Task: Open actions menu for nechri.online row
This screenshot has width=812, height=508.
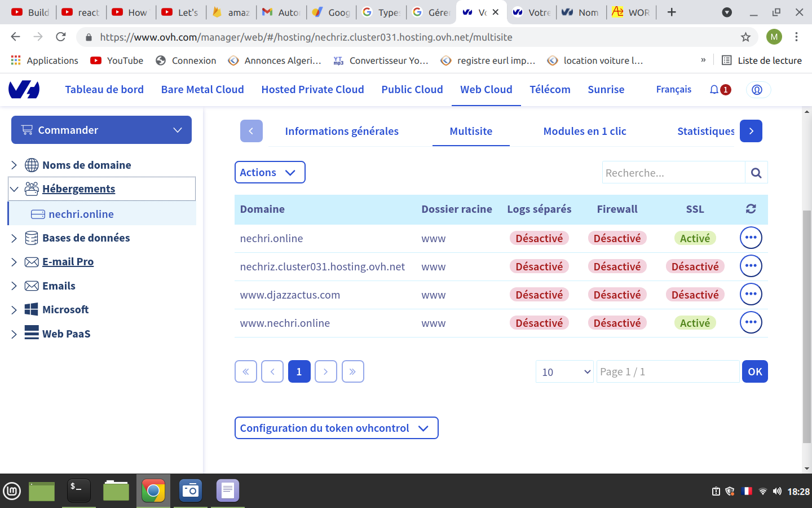Action: (751, 238)
